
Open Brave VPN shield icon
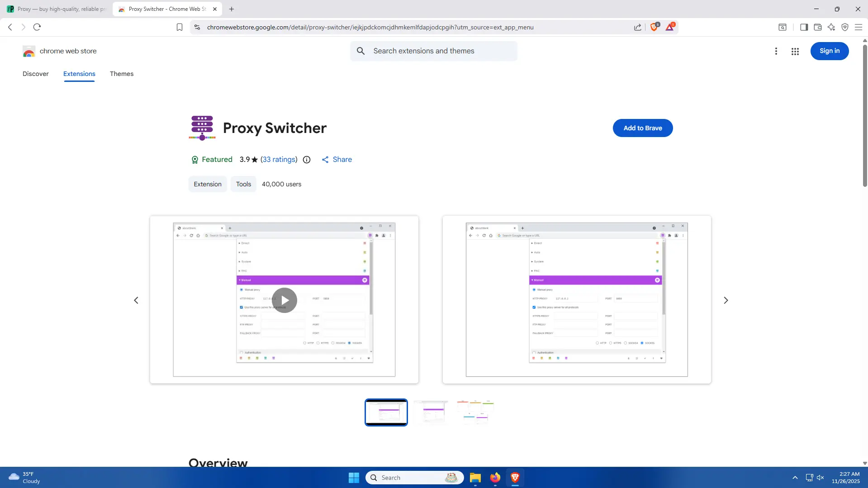844,27
